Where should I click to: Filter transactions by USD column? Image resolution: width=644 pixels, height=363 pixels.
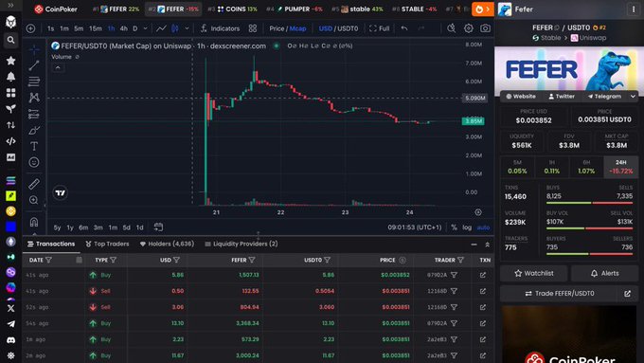(x=176, y=260)
